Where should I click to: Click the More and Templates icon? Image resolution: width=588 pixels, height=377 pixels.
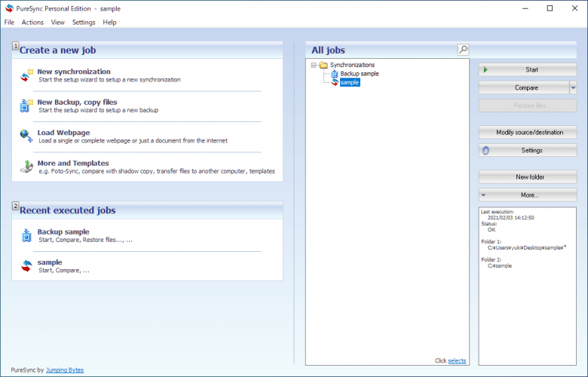coord(26,166)
